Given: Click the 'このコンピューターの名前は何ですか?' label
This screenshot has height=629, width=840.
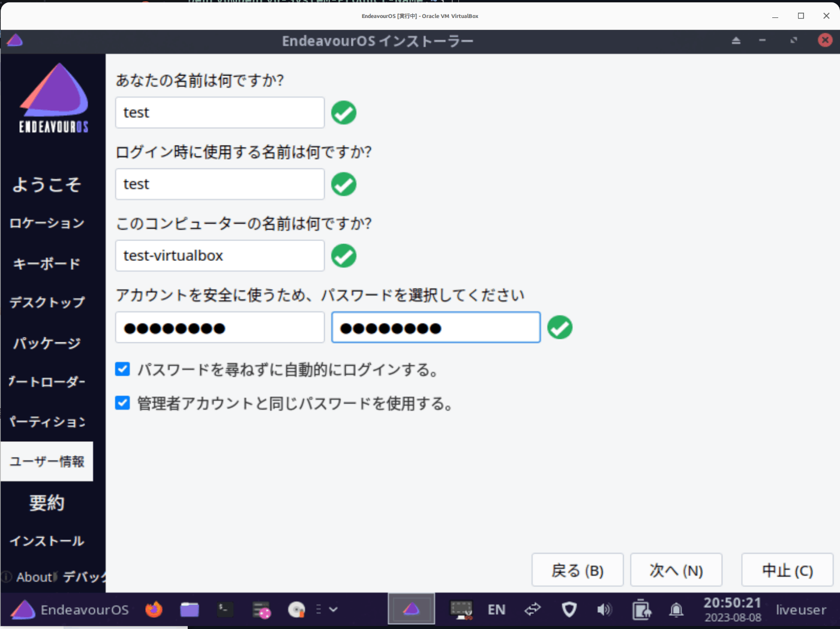Looking at the screenshot, I should (x=244, y=223).
